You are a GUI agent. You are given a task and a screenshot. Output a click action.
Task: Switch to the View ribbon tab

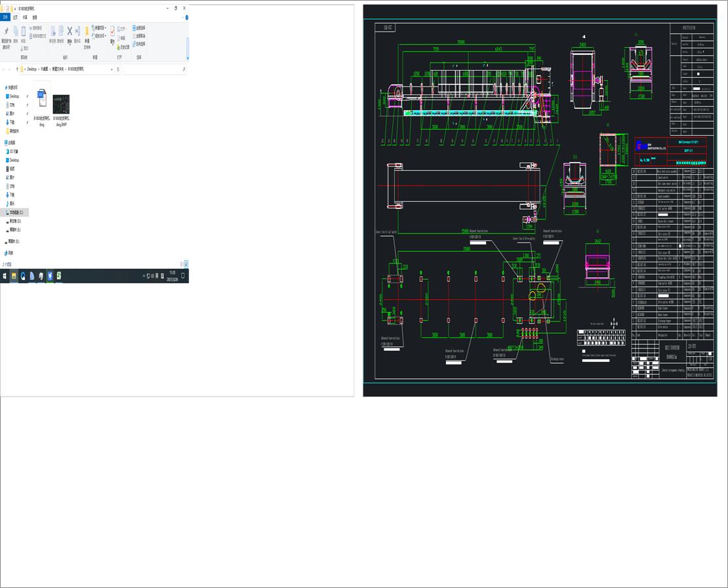tap(35, 18)
